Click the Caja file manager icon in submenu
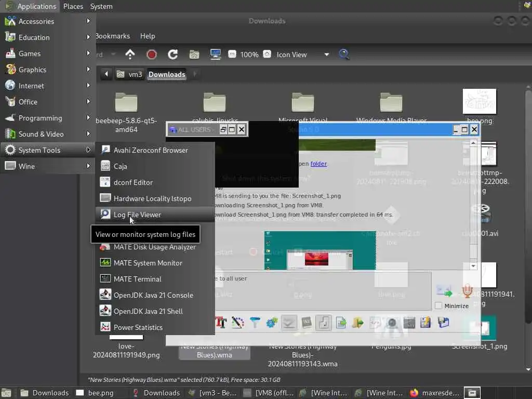 (105, 166)
